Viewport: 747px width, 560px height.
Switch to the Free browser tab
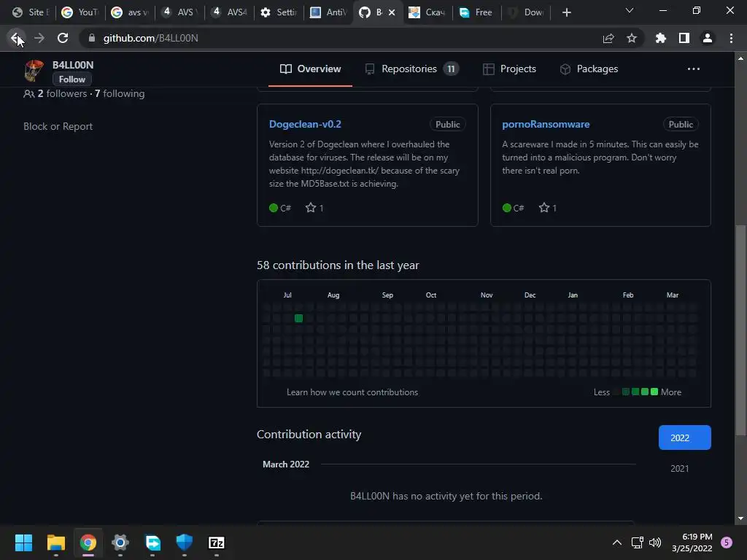(x=477, y=12)
